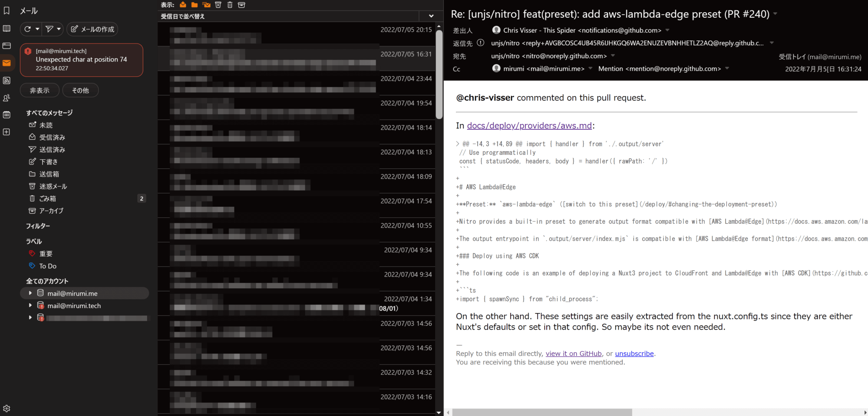Click the blue To Do label tag icon
Viewport: 868px width, 416px height.
[32, 265]
